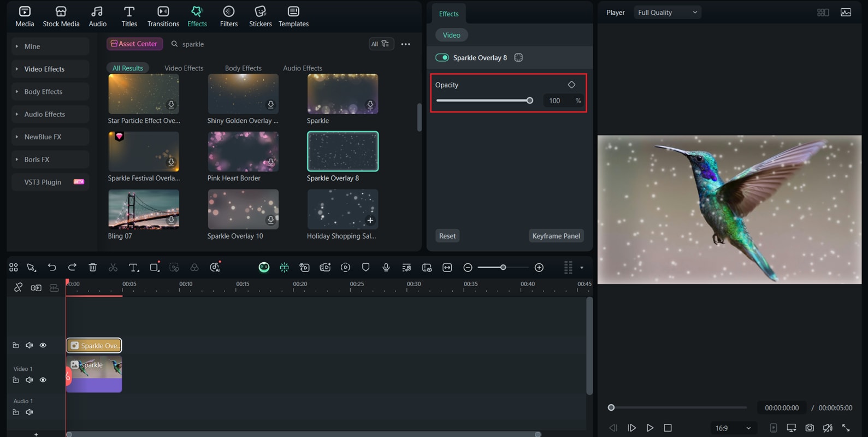Play the preview video

649,428
